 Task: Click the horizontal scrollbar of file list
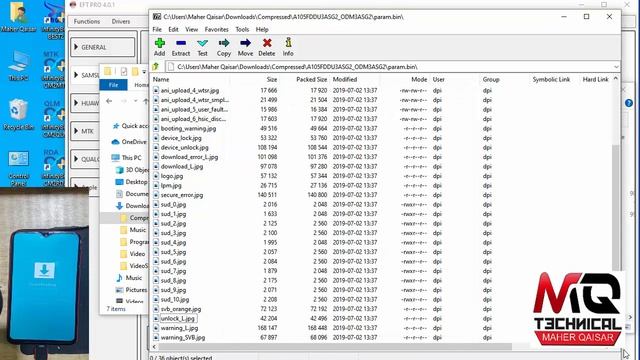click(x=335, y=347)
